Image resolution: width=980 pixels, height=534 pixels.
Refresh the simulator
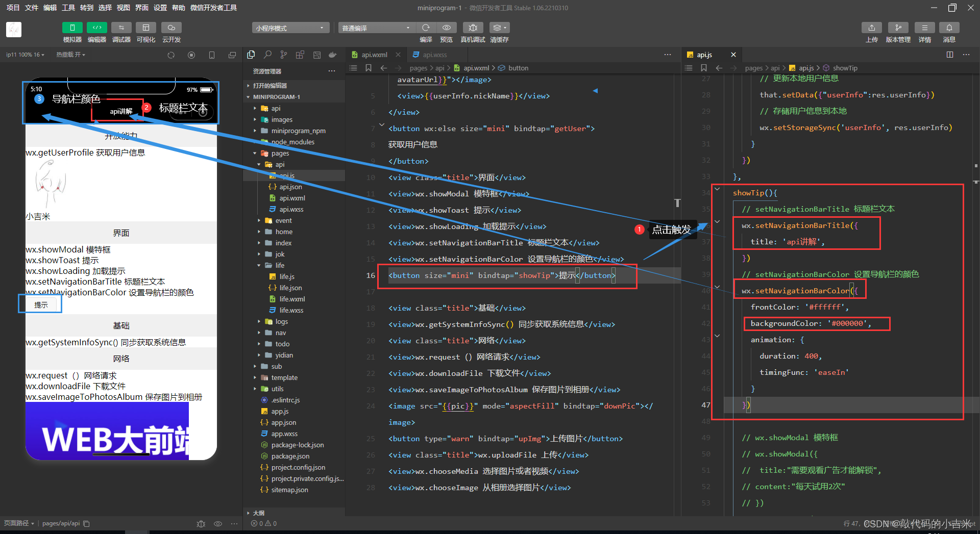171,55
